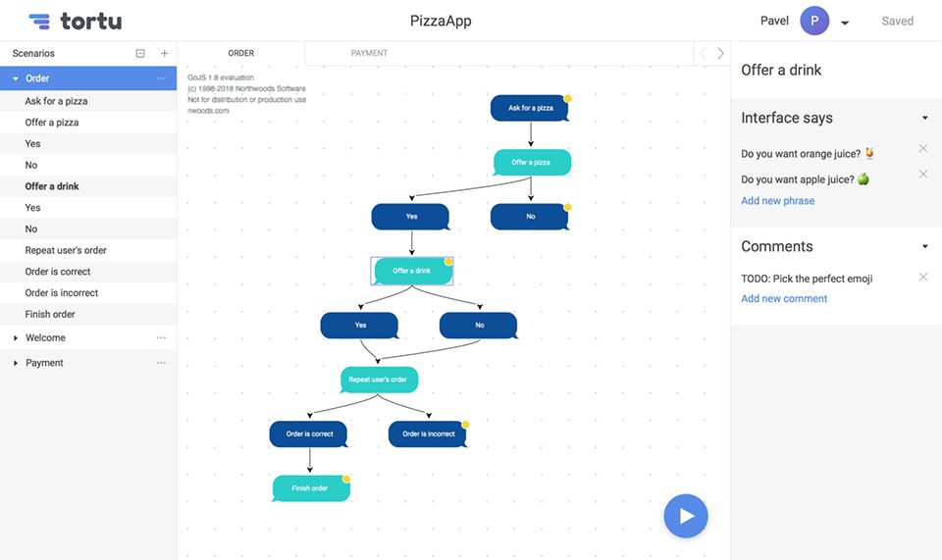Screen dimensions: 942x560
Task: Open the Payment scenario options menu dots
Action: 161,363
